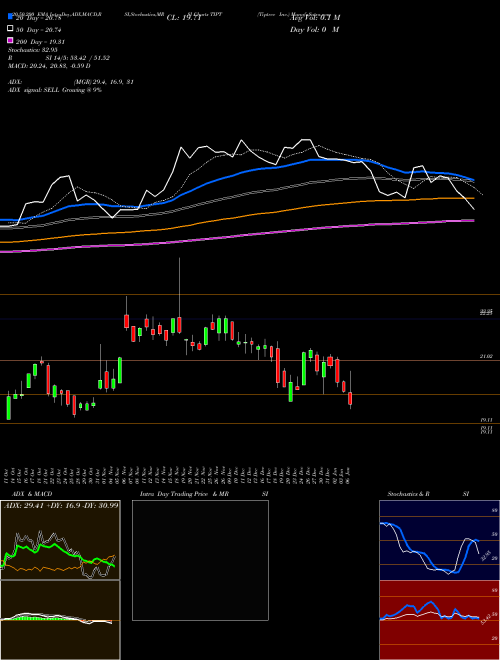500x660 pixels.
Task: Open the ADX indicator chart panel
Action: click(x=60, y=540)
